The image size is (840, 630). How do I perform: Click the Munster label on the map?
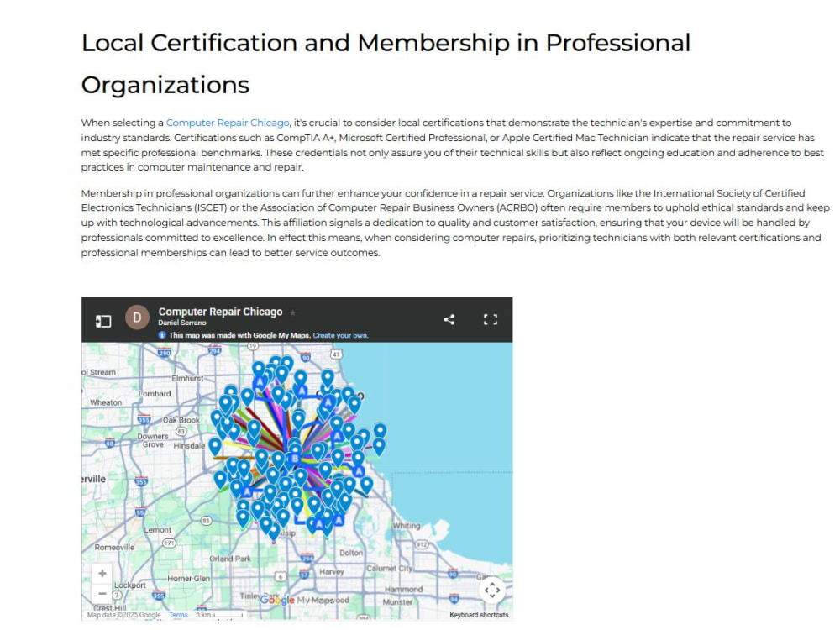point(397,602)
